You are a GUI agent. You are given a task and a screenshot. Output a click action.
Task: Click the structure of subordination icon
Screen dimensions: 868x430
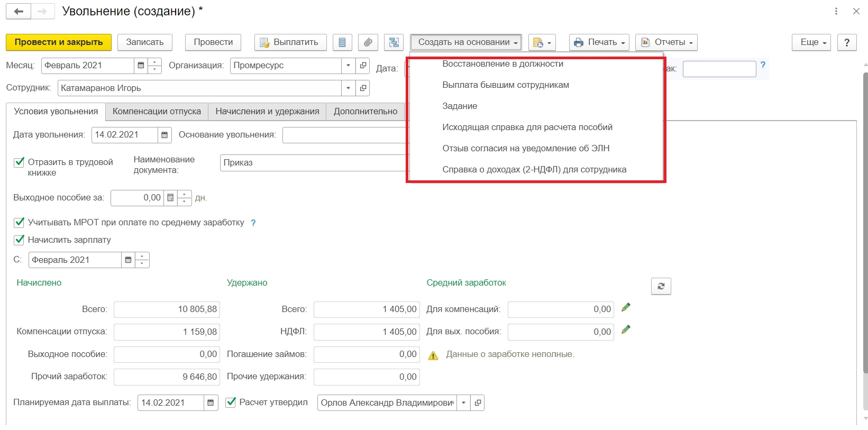click(x=394, y=42)
